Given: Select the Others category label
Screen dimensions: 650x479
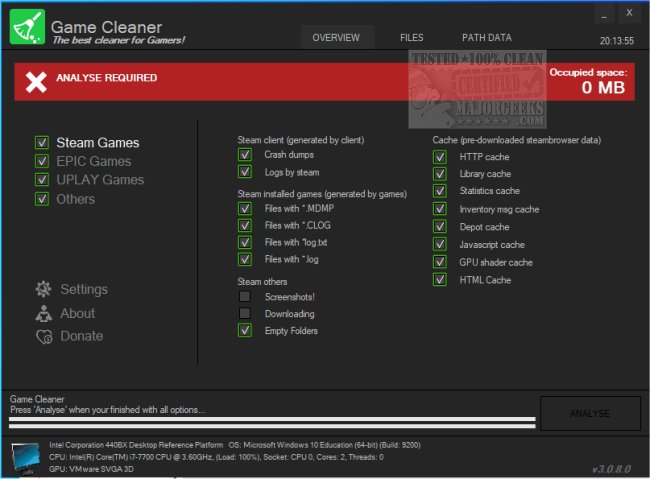Looking at the screenshot, I should tap(75, 199).
